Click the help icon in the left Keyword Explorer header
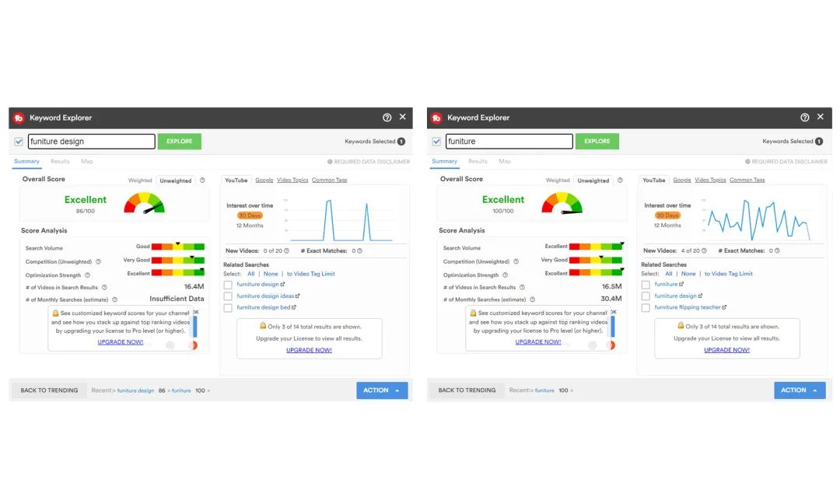 pos(387,117)
